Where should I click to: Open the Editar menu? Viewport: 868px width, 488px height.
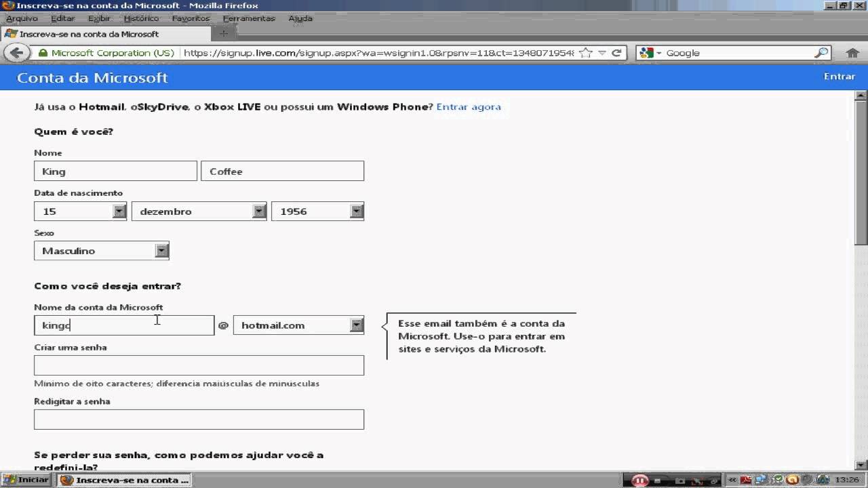click(63, 18)
